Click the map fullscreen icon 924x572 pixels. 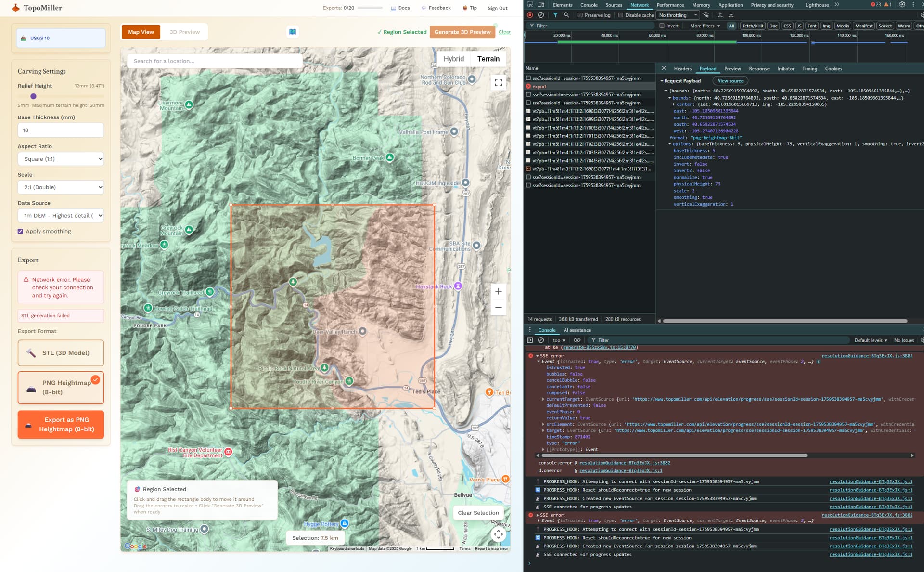[498, 83]
